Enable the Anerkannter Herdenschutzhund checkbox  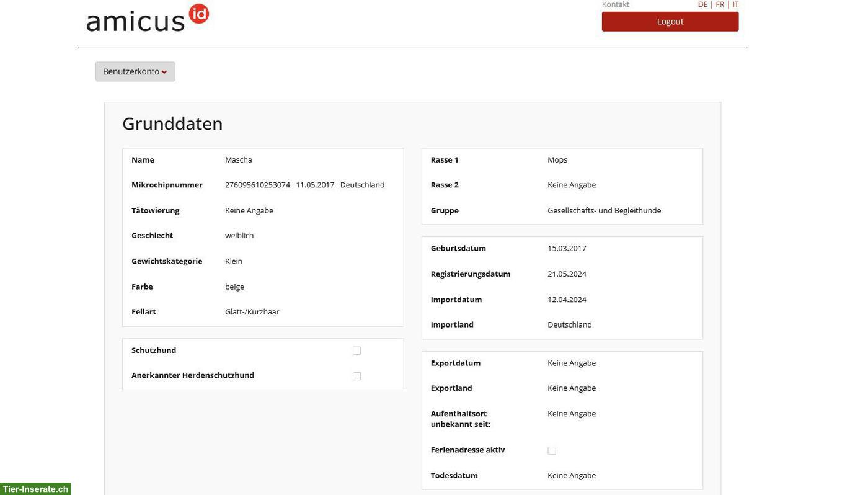[x=356, y=376]
